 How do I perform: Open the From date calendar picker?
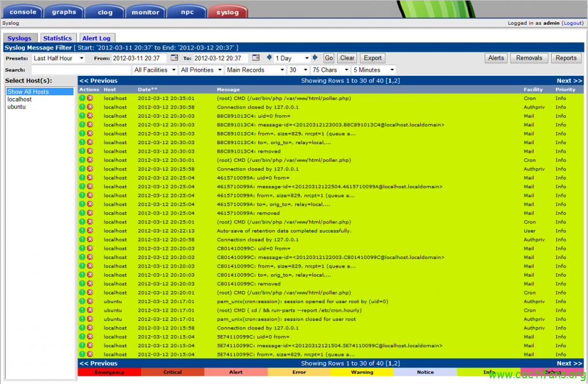174,58
